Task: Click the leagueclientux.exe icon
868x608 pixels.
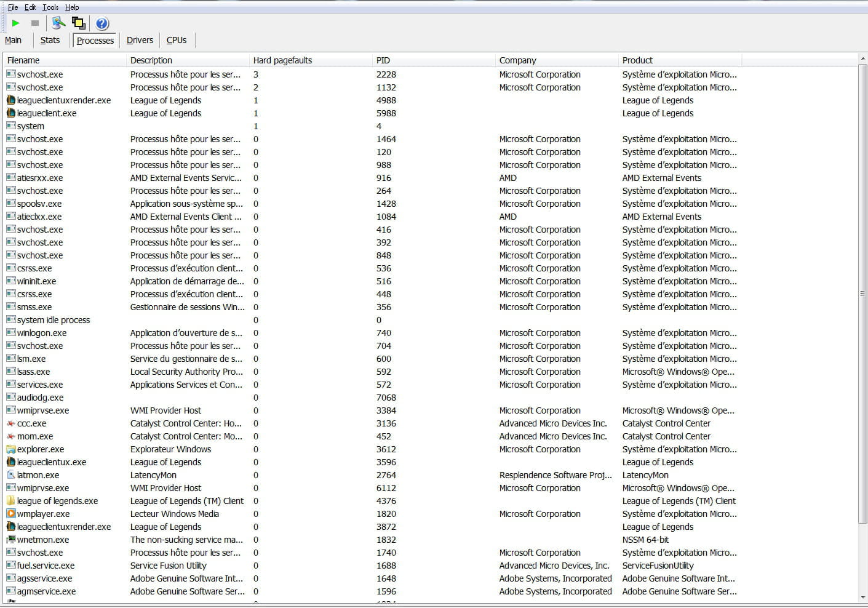Action: pyautogui.click(x=11, y=462)
